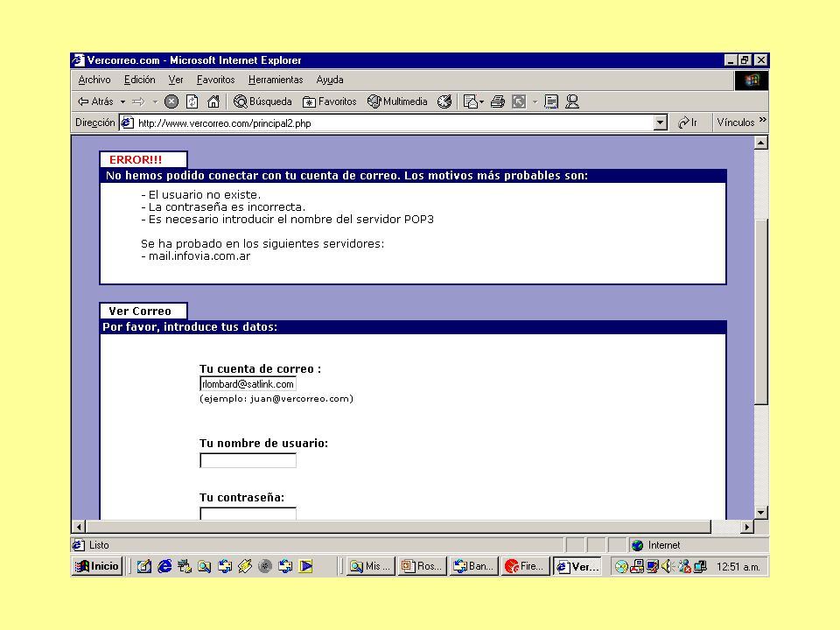Screen dimensions: 840x630
Task: Click the Edit page toolbar icon
Action: [551, 101]
